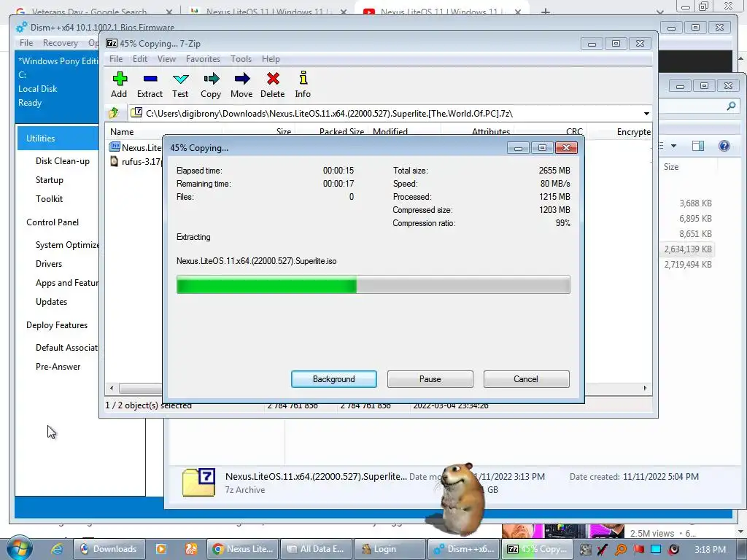
Task: Select the Nexus.Lite ISO file row
Action: pyautogui.click(x=135, y=147)
